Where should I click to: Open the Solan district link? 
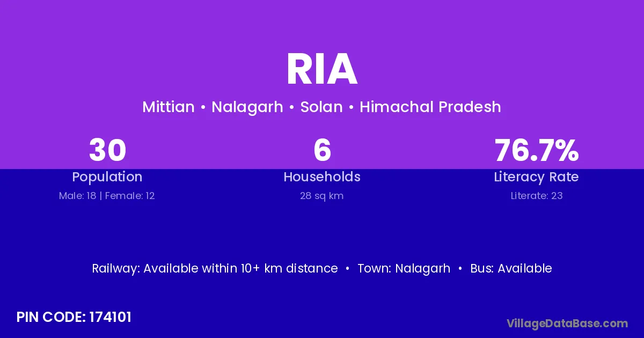321,107
